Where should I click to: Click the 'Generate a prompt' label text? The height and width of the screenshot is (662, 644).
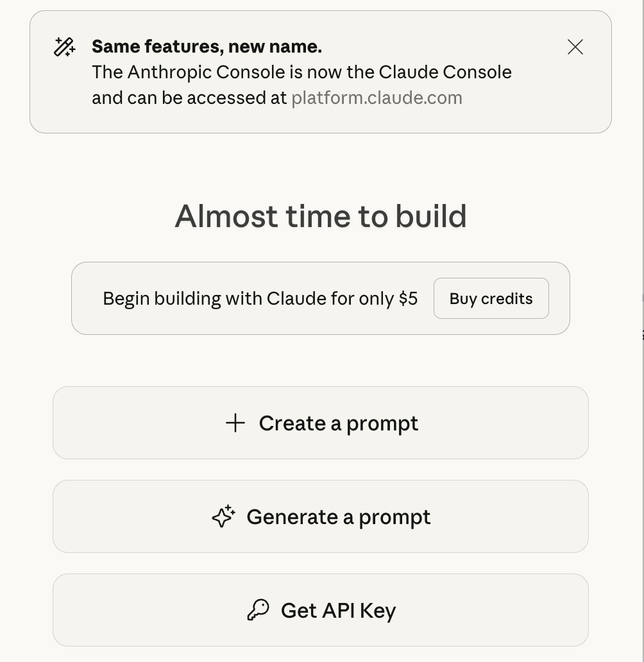click(338, 517)
